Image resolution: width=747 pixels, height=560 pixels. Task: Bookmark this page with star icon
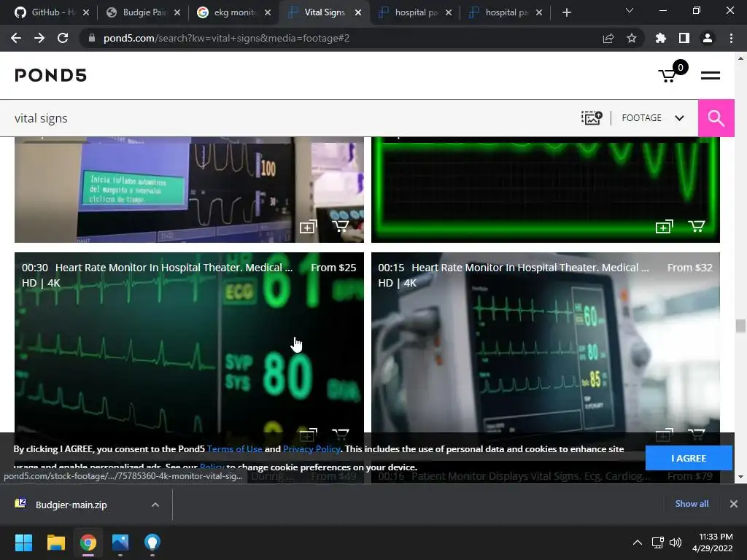632,38
